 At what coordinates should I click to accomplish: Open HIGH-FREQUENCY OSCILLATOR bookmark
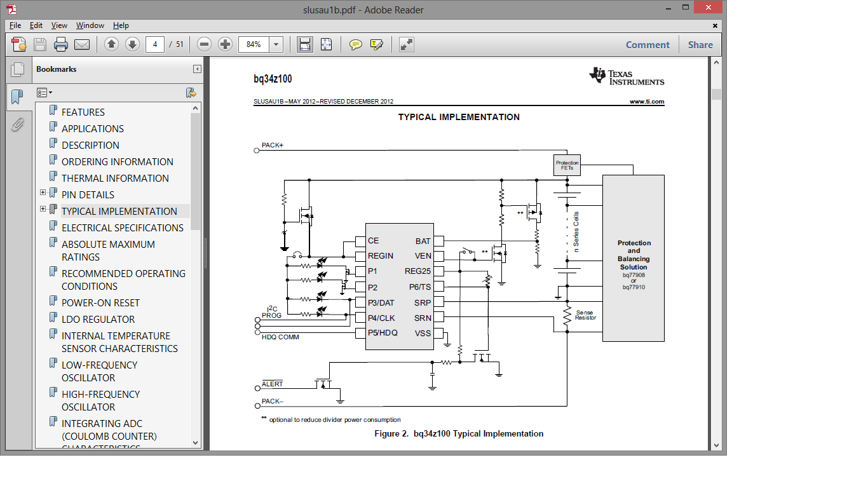pos(100,400)
